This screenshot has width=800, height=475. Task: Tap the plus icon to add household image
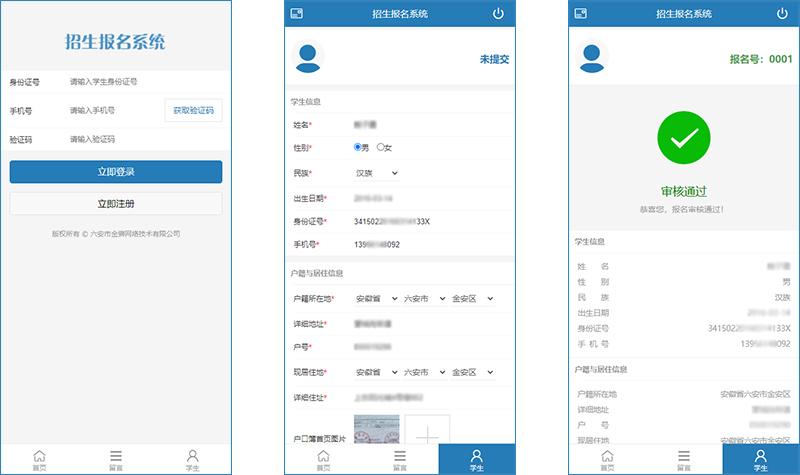click(427, 435)
